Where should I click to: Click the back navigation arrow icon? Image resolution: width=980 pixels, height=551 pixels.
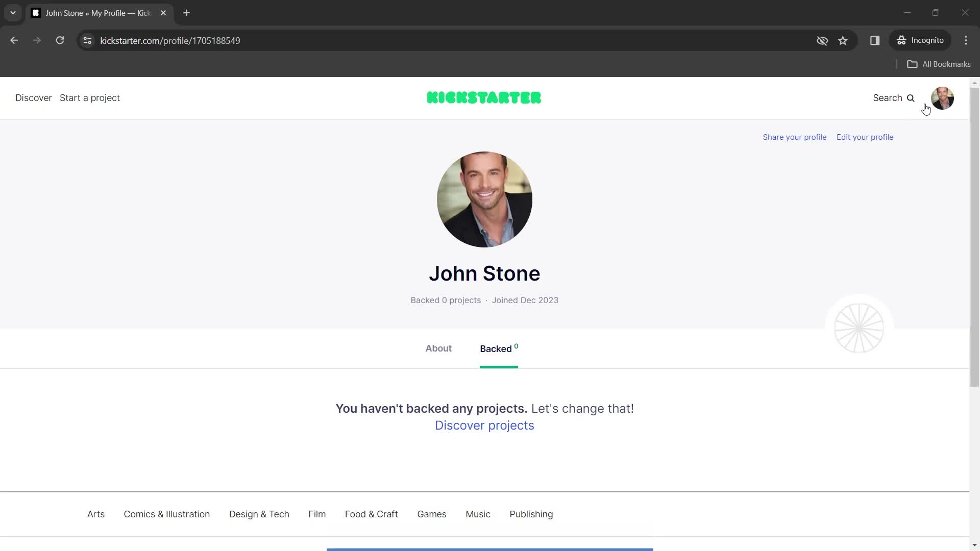point(14,40)
